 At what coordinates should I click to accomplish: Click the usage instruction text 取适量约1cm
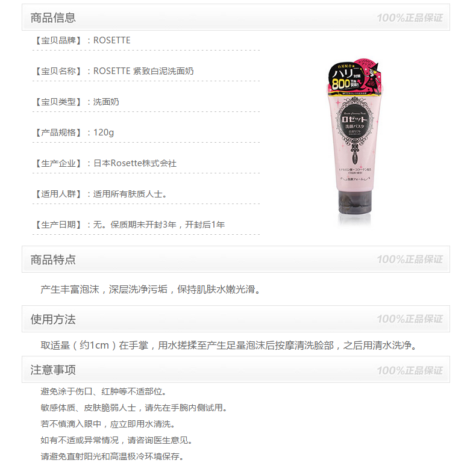click(230, 345)
